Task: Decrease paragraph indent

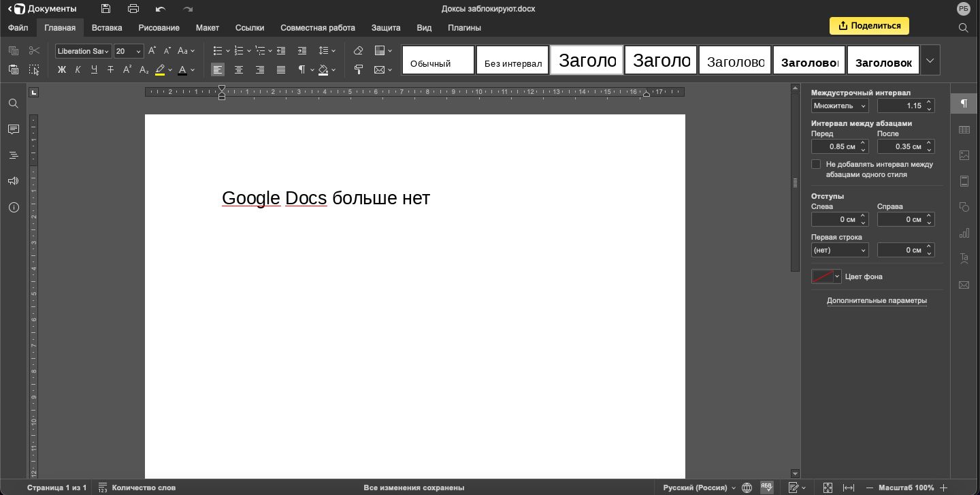Action: click(x=281, y=50)
